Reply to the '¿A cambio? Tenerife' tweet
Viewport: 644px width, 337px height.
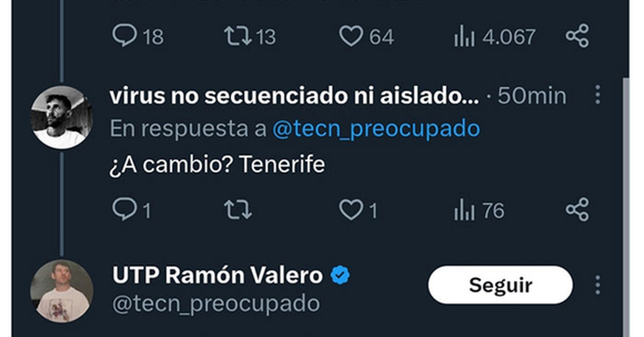[124, 209]
